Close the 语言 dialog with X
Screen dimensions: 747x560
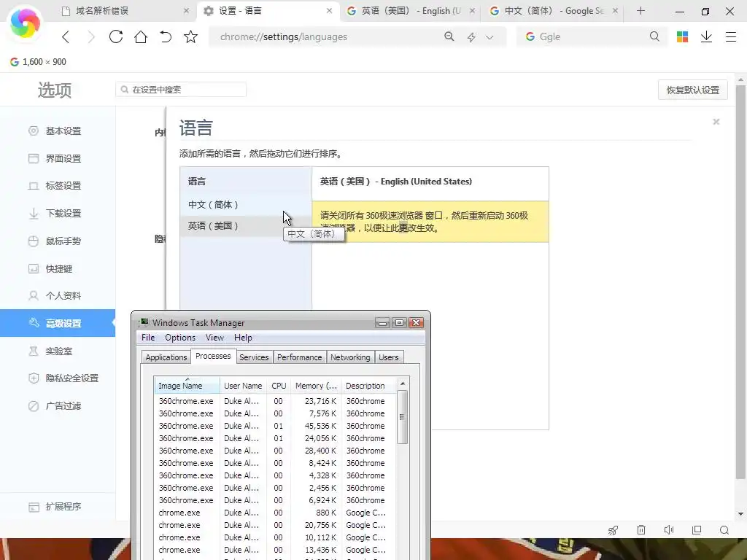click(x=716, y=122)
